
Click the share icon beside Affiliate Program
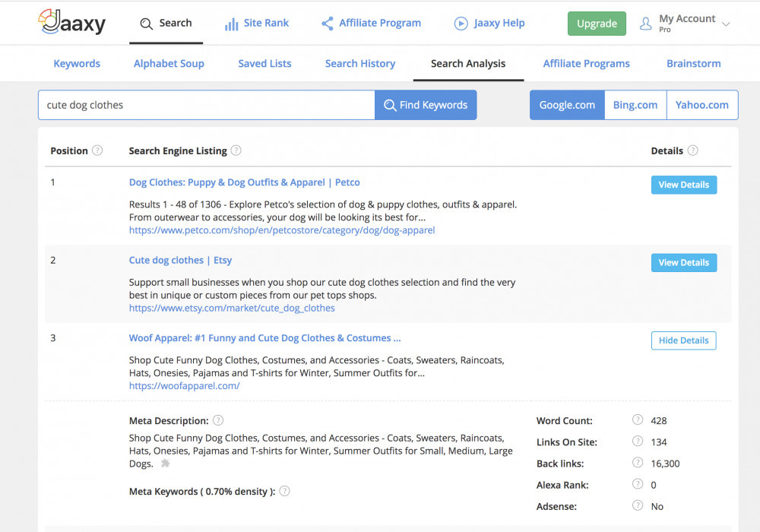(x=327, y=24)
